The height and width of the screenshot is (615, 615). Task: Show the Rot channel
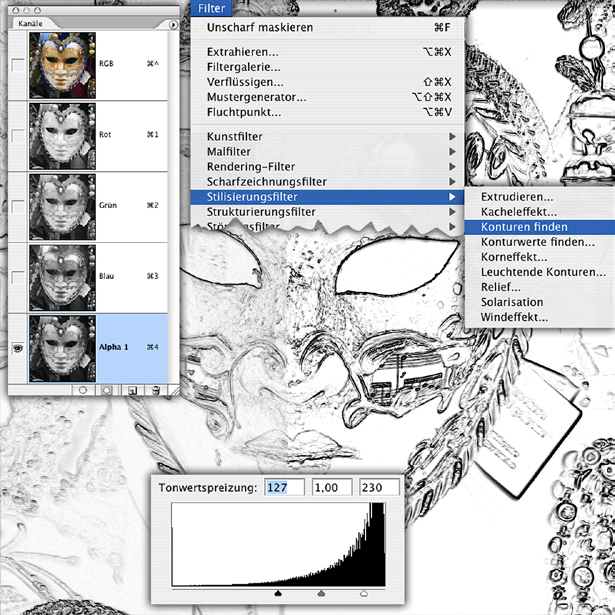(18, 136)
